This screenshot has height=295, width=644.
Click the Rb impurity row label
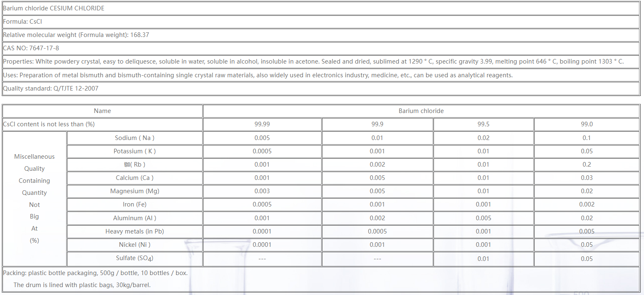click(135, 165)
